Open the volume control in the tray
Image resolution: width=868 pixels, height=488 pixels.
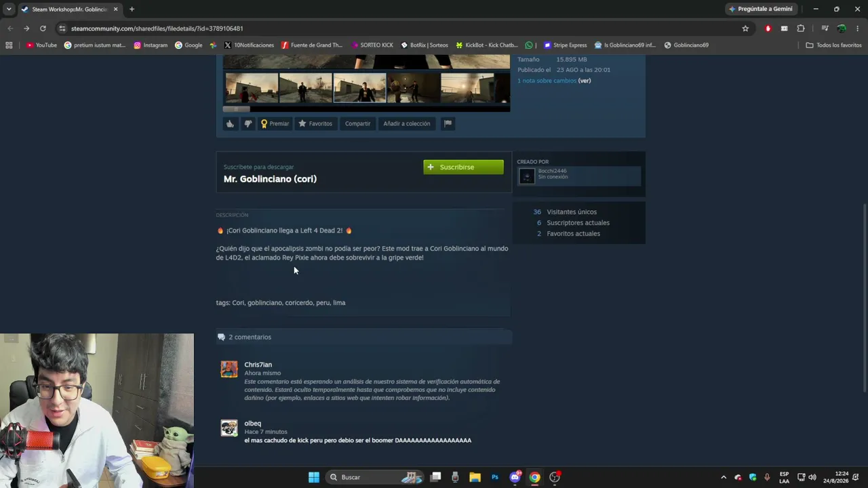coord(812,477)
